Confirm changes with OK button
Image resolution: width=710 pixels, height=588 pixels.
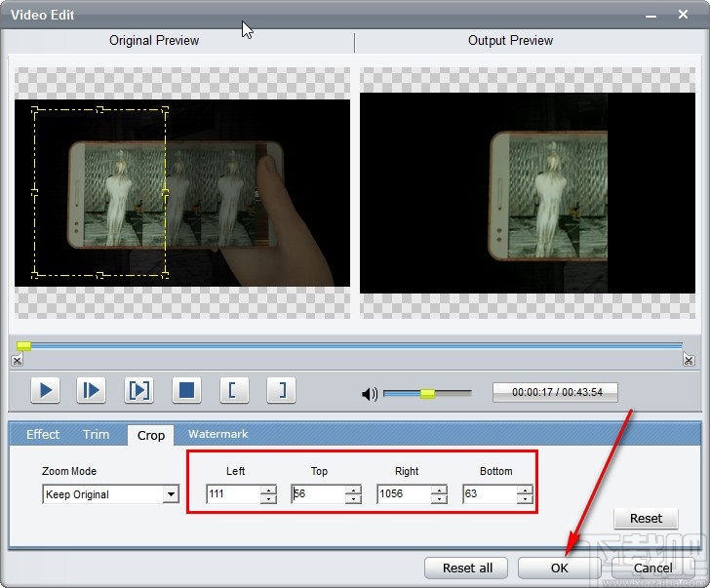click(558, 568)
